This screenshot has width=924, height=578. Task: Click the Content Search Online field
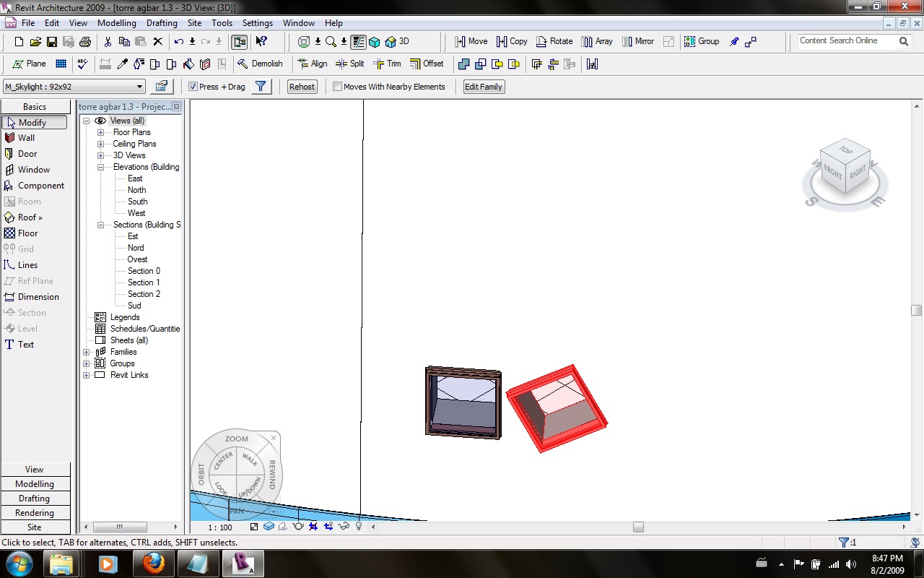pyautogui.click(x=846, y=41)
